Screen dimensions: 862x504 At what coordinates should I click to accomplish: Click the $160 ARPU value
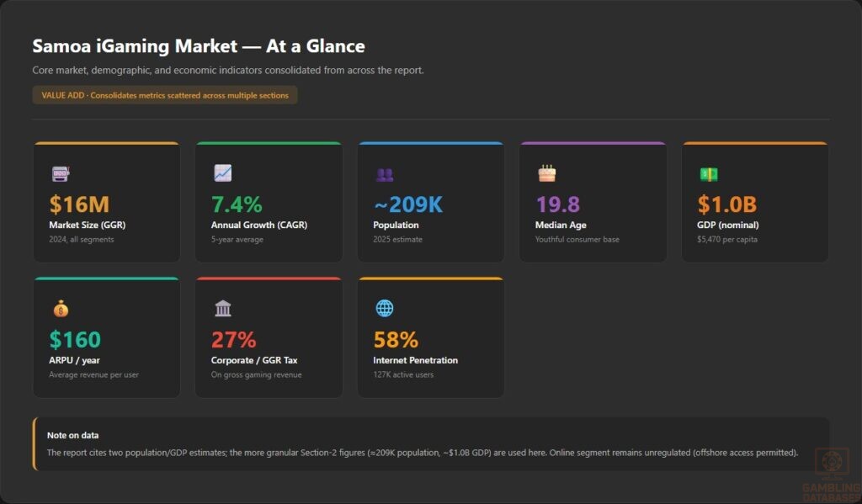click(x=75, y=340)
